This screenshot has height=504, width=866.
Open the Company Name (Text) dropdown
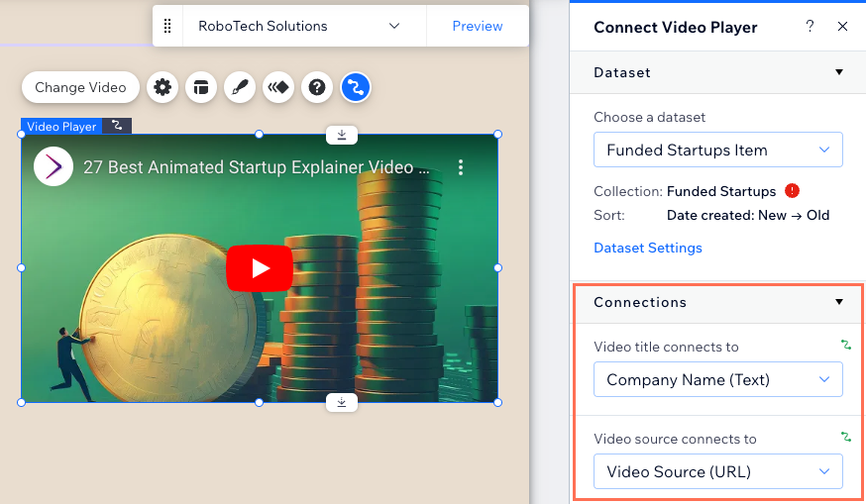[x=718, y=379]
